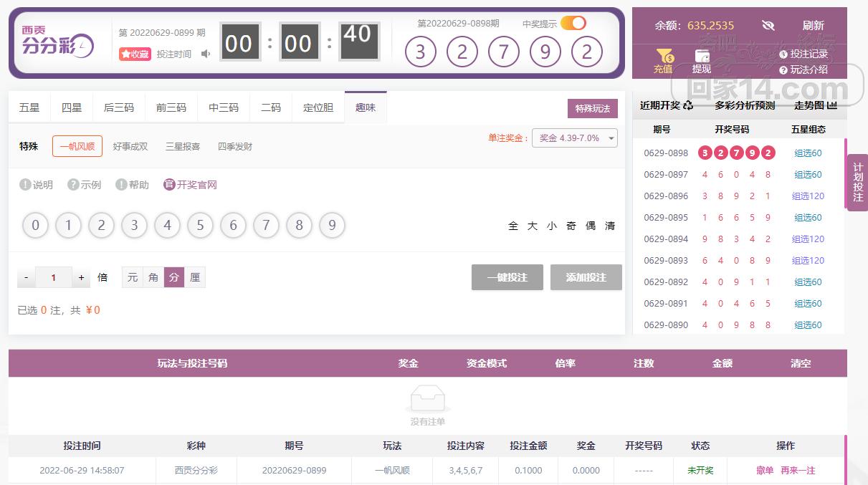868x485 pixels.
Task: Switch to the 二码 tab
Action: [x=271, y=107]
